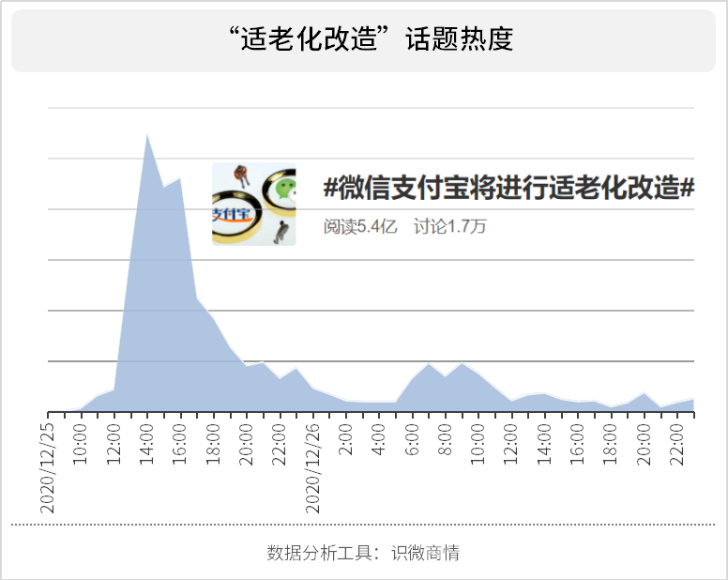Click the first 18:00 axis label on 12/25
This screenshot has height=580, width=728.
tap(214, 445)
